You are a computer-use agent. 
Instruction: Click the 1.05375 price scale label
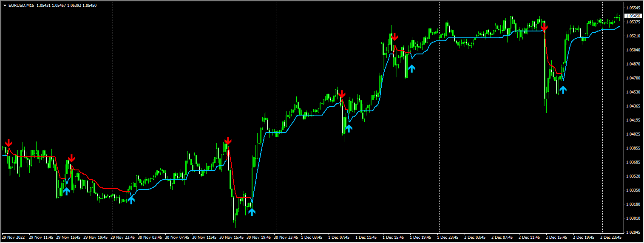click(633, 22)
